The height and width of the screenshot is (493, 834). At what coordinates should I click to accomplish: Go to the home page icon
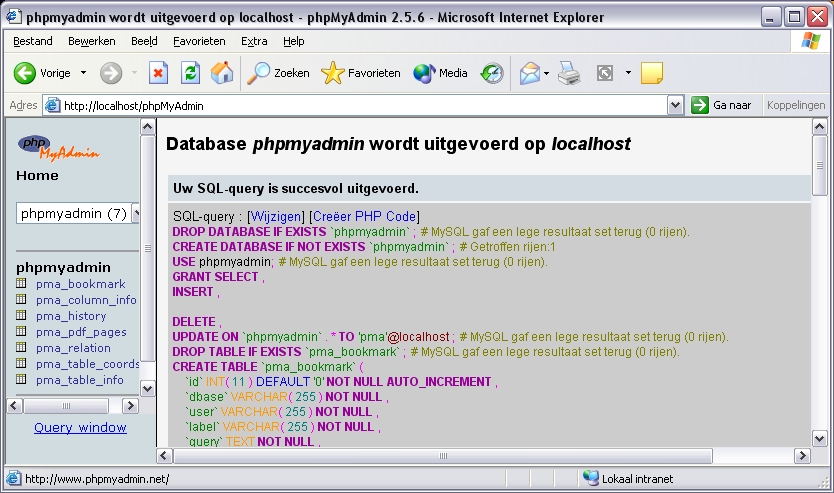(x=222, y=73)
